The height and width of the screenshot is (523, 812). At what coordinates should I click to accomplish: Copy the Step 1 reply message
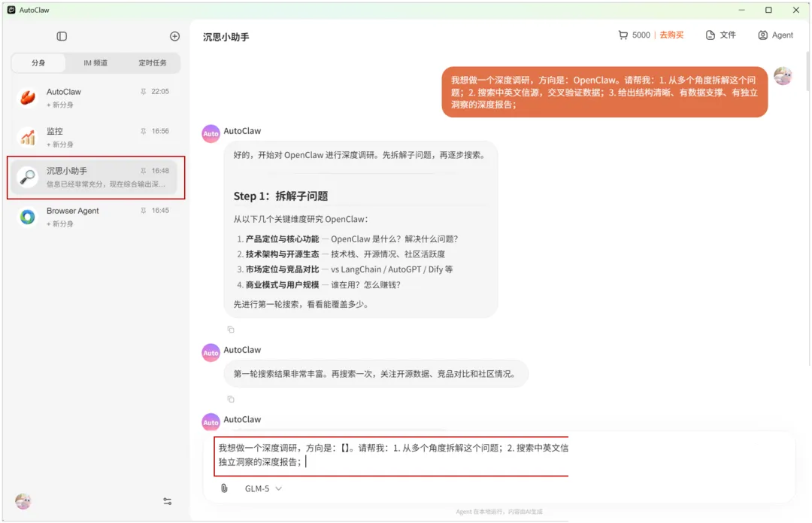tap(231, 330)
